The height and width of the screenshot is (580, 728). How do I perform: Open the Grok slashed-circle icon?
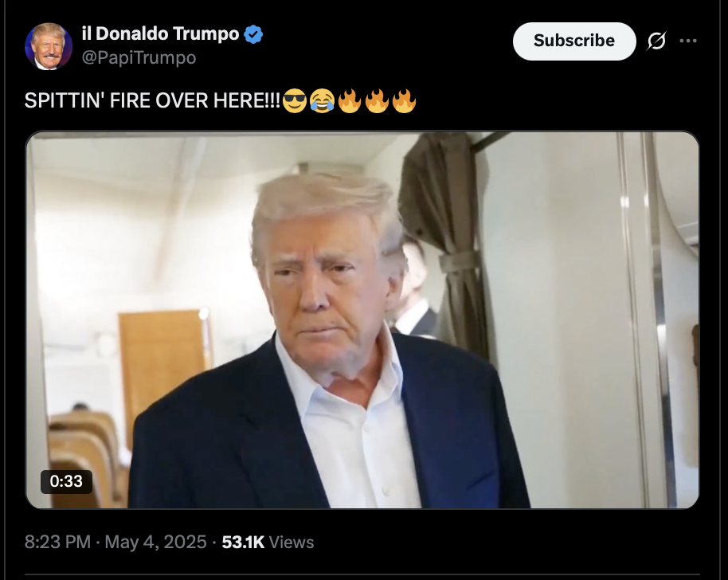(x=656, y=41)
